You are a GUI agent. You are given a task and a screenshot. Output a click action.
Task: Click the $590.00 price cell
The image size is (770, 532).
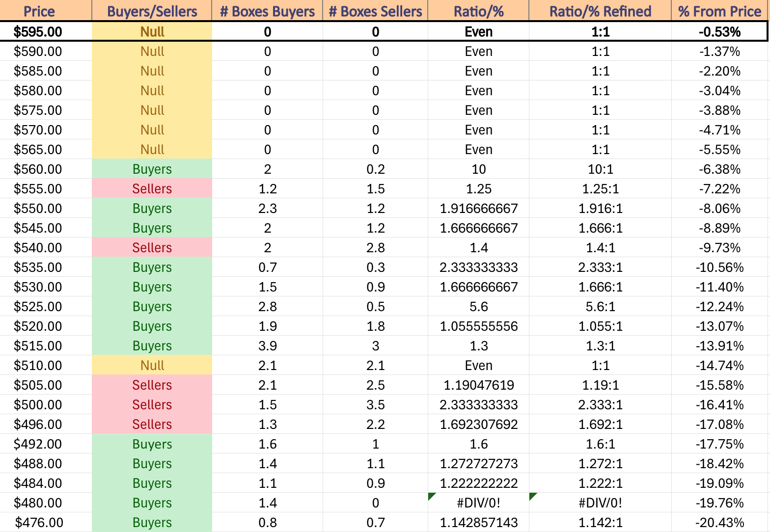tap(46, 51)
